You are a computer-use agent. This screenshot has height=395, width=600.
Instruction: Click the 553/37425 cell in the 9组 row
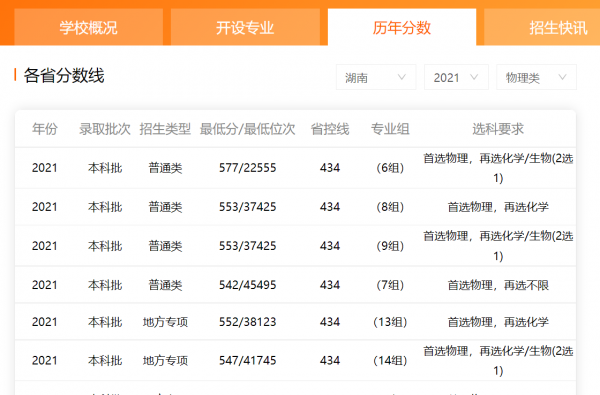248,246
